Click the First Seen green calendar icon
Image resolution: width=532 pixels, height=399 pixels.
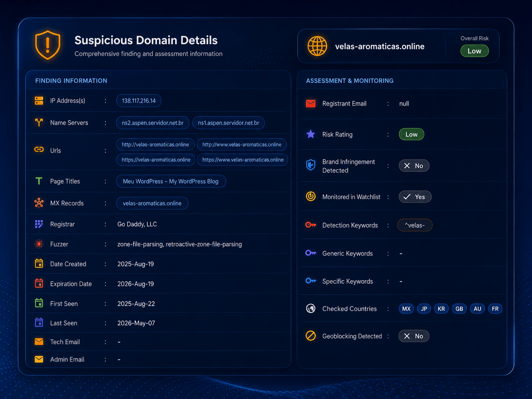[x=39, y=303]
